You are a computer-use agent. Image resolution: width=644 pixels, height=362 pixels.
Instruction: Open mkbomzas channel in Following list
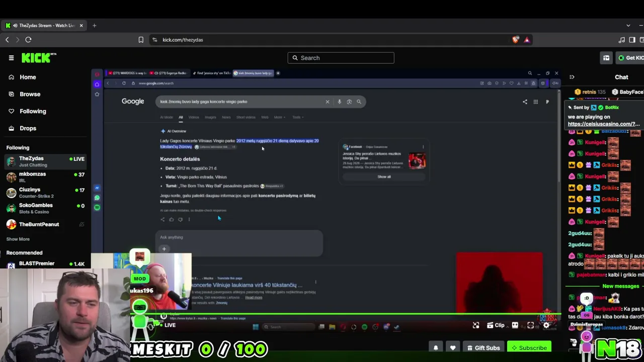[45, 177]
